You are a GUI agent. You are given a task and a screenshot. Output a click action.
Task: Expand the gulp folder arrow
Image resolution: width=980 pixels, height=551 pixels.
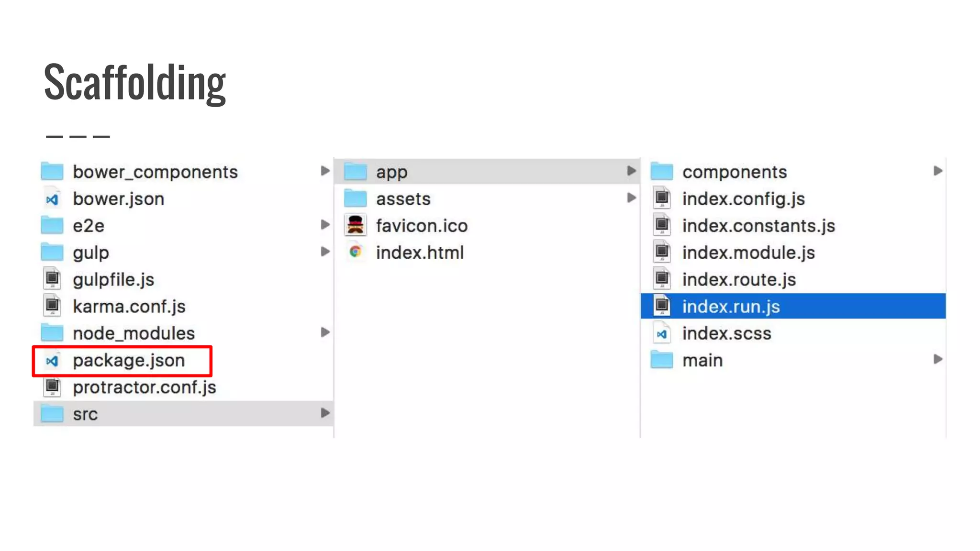(x=325, y=251)
